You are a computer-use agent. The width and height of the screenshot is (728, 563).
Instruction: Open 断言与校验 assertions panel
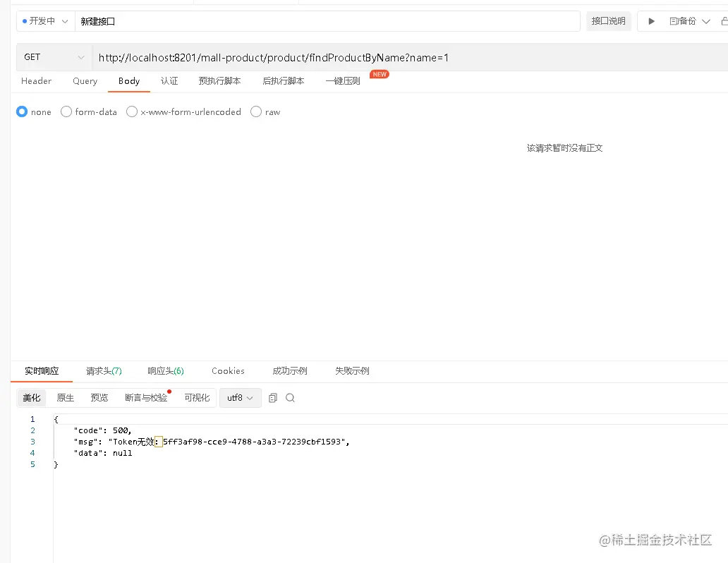pyautogui.click(x=145, y=397)
